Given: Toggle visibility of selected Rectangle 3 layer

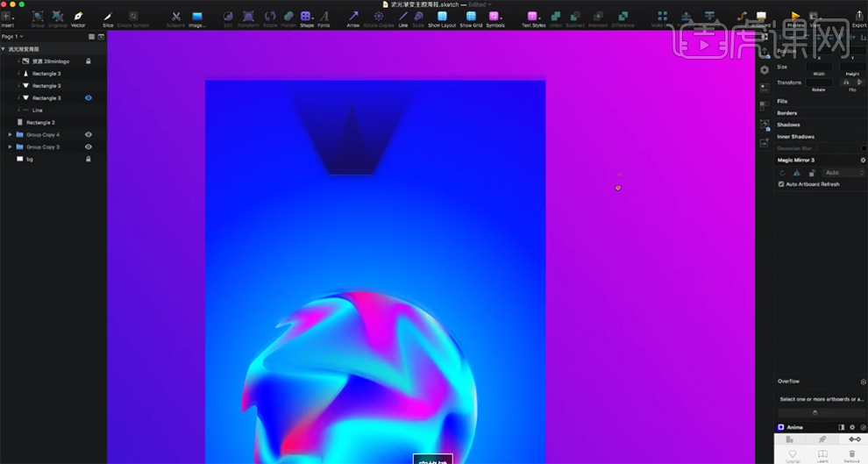Looking at the screenshot, I should (88, 98).
